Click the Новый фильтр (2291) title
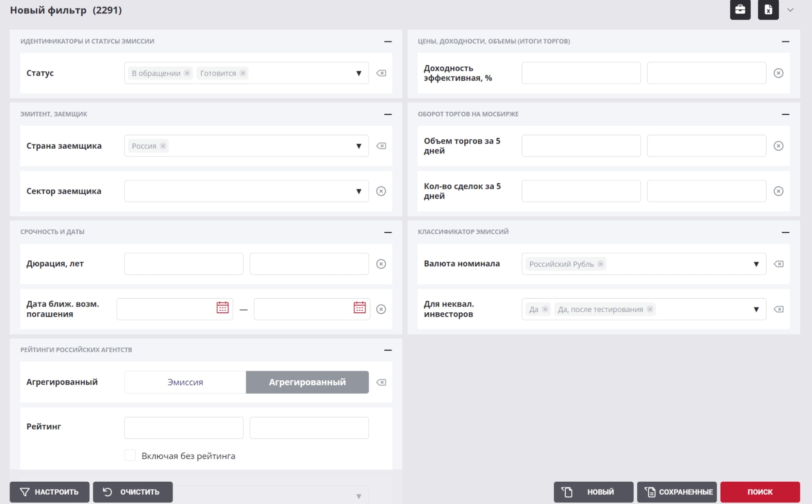The width and height of the screenshot is (812, 504). 66,10
